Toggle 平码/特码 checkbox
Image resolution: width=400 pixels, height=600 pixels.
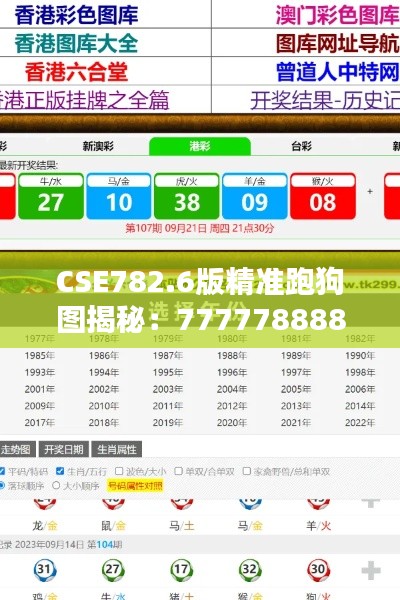click(x=2, y=471)
